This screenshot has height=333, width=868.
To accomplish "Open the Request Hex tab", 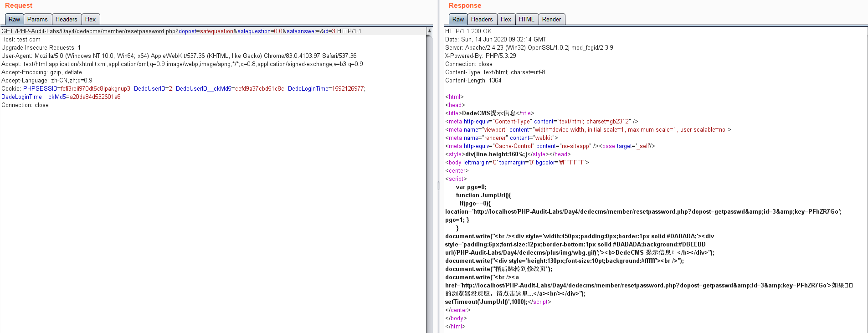I will 91,19.
